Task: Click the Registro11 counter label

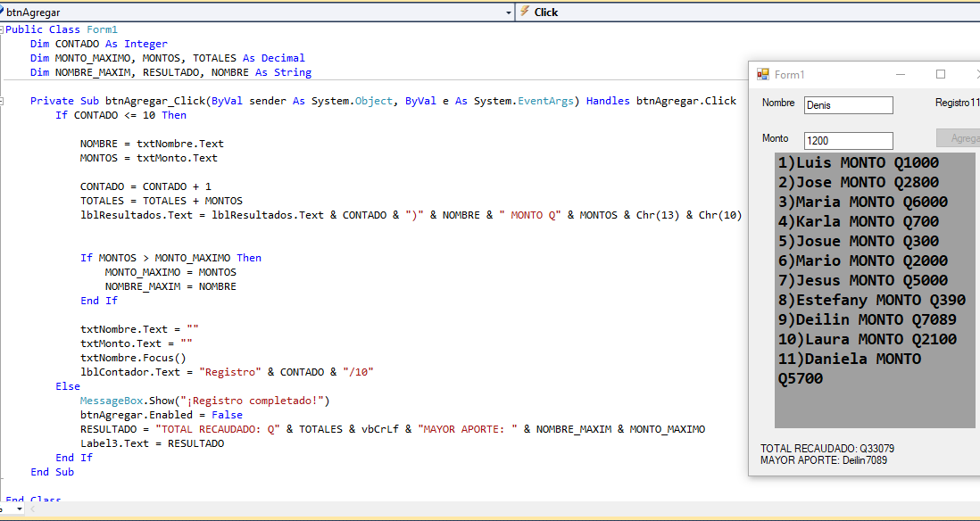Action: point(957,103)
